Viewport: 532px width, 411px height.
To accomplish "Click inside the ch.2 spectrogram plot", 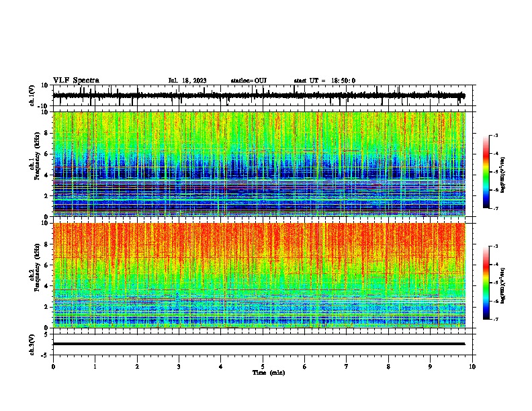I will (x=259, y=275).
